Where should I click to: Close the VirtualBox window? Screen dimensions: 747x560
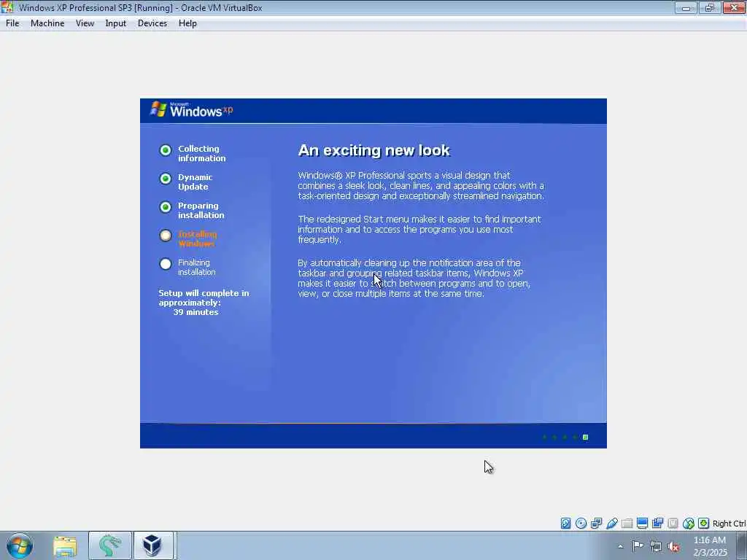tap(734, 7)
